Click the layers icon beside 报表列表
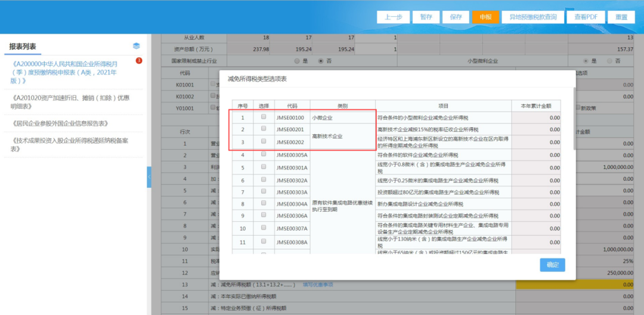Viewport: 644px width, 315px height. [x=137, y=46]
